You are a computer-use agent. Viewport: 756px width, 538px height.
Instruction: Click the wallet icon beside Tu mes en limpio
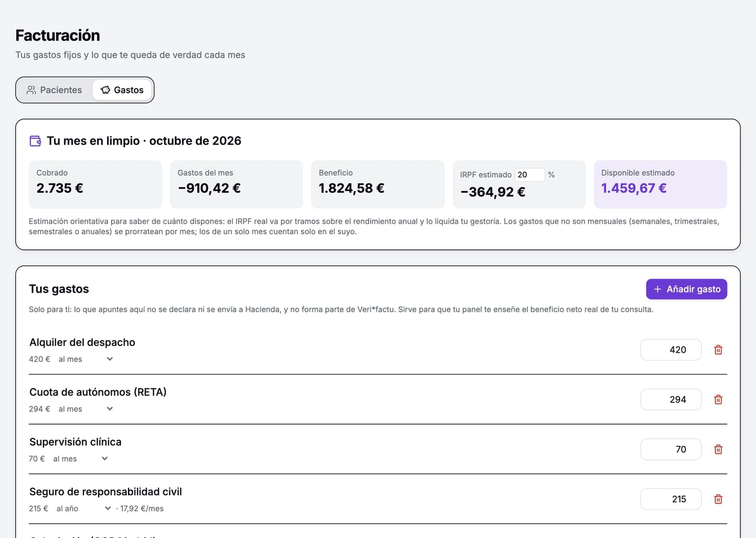35,141
